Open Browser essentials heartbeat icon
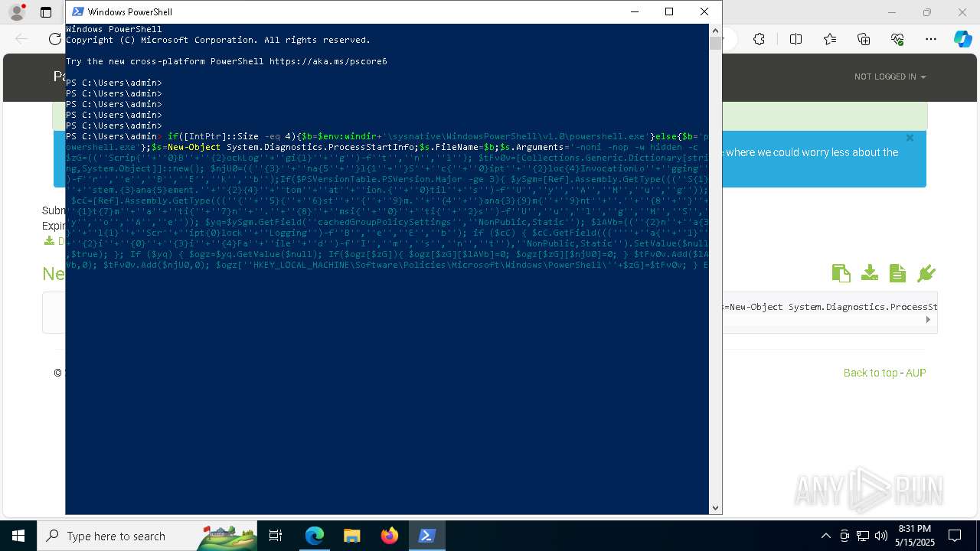The height and width of the screenshot is (551, 980). pyautogui.click(x=897, y=39)
